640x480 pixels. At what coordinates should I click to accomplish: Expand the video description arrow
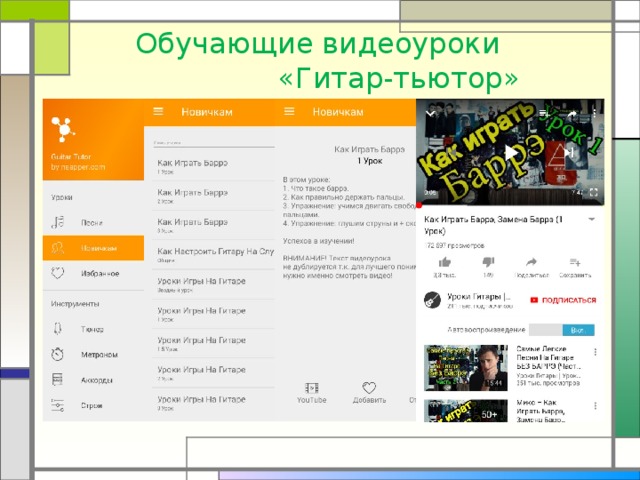click(591, 220)
